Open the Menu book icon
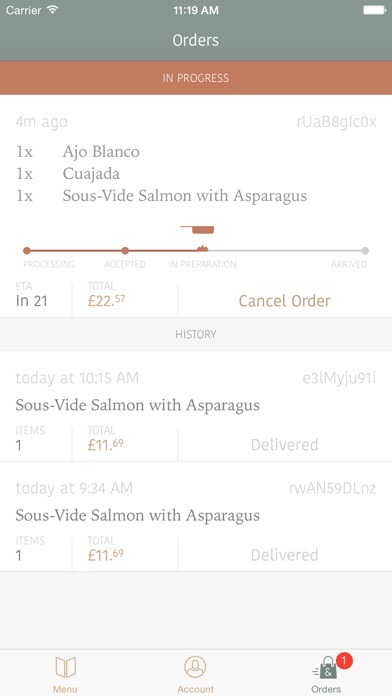This screenshot has width=392, height=696. pos(65,667)
